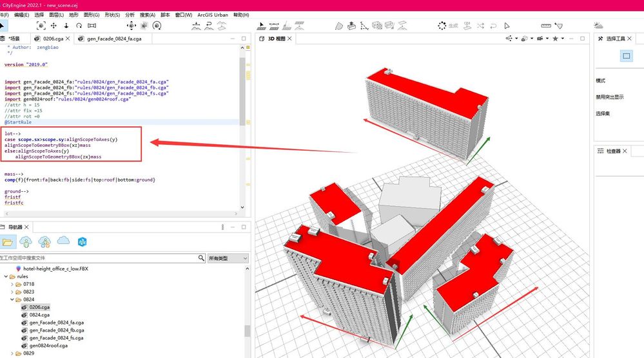Expand the 0718 folder
Viewport: 644px width, 358px height.
tap(12, 284)
